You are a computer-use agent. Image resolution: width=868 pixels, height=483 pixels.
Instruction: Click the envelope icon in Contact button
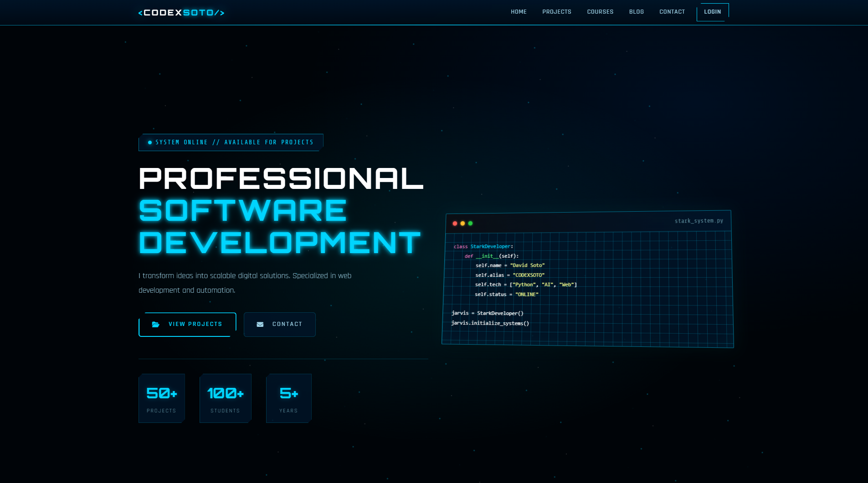(x=260, y=325)
